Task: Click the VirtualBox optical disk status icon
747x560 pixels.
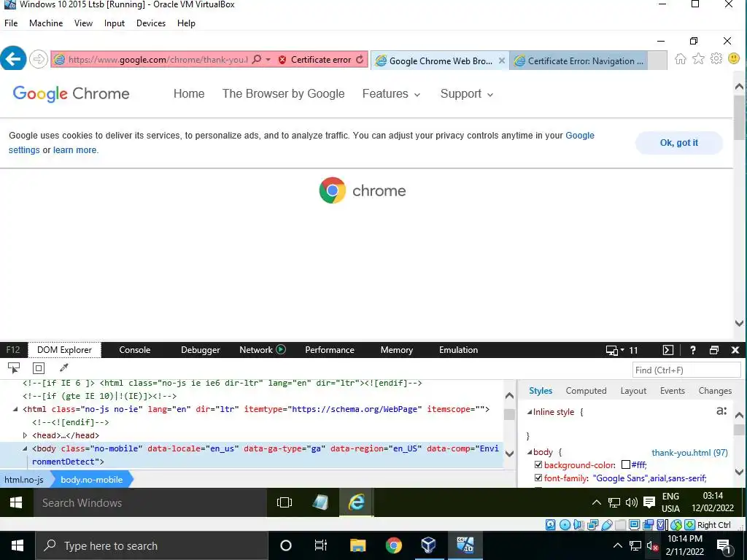Action: tap(565, 525)
